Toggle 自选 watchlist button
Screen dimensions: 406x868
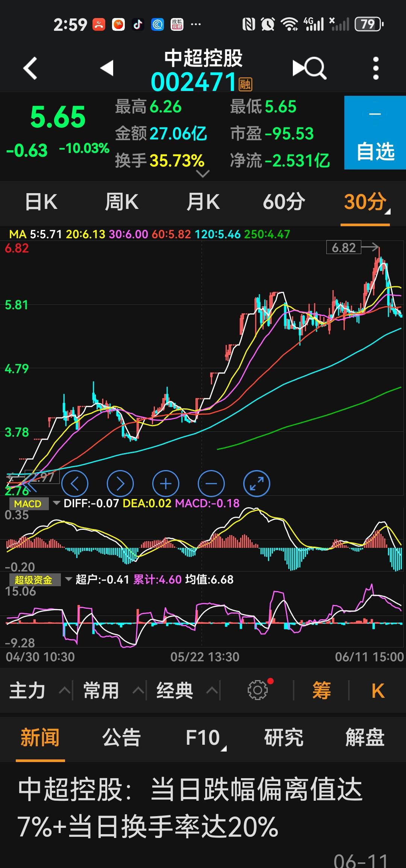(375, 133)
